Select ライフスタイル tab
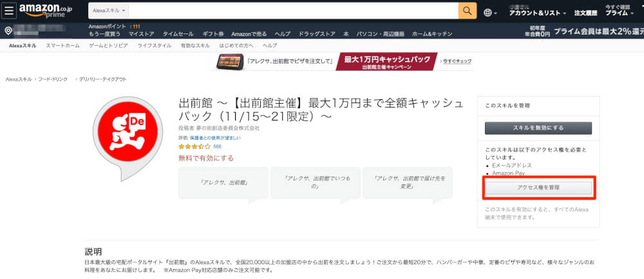 coord(155,46)
